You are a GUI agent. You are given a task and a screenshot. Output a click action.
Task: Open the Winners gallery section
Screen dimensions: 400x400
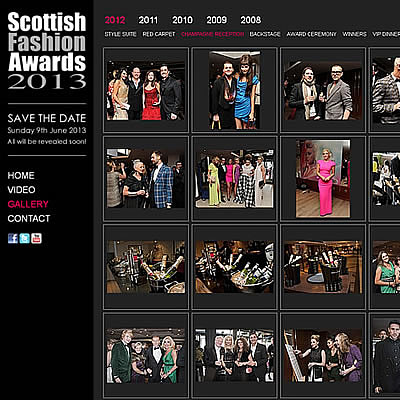point(354,34)
